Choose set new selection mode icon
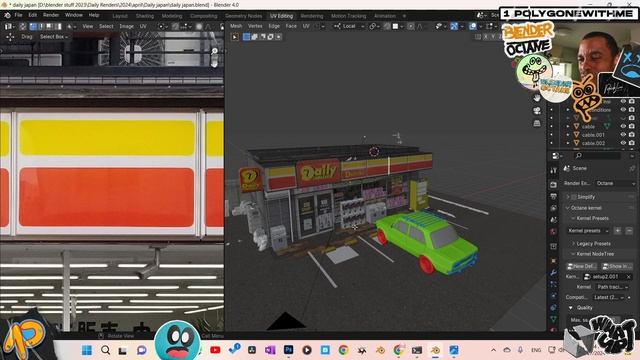The width and height of the screenshot is (640, 360). 247,37
